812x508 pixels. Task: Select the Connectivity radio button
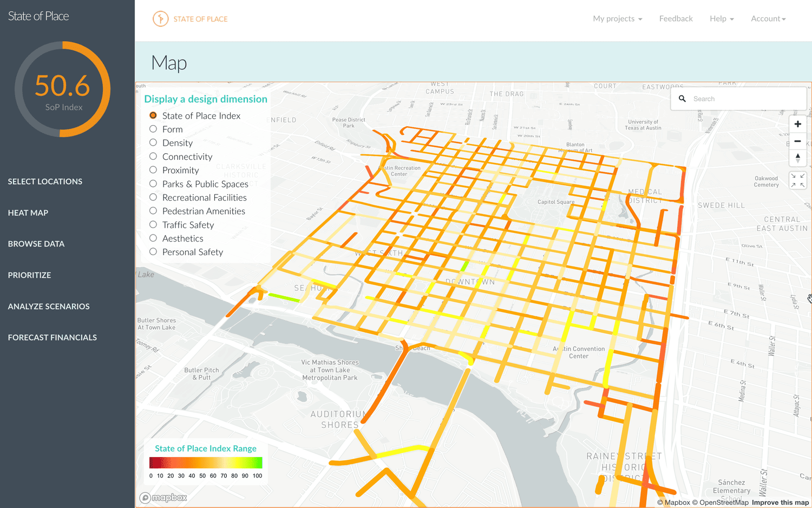[x=153, y=156]
